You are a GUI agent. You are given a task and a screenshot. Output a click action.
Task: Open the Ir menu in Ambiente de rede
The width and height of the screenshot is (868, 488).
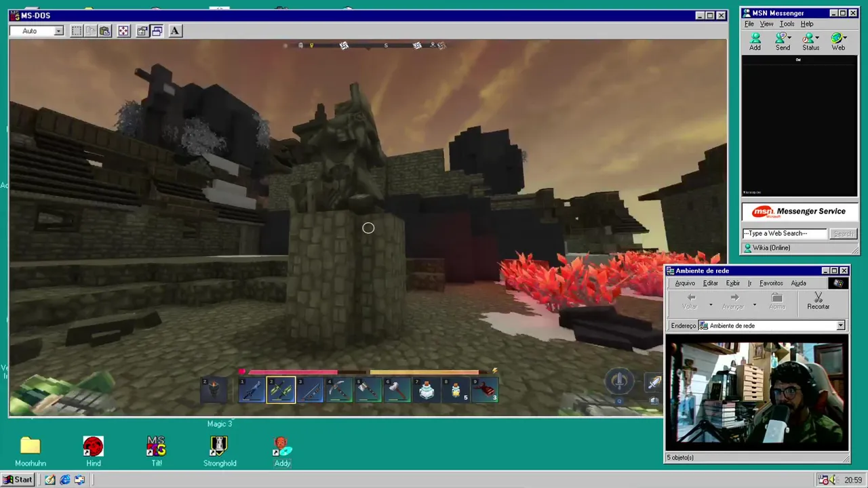click(x=749, y=283)
